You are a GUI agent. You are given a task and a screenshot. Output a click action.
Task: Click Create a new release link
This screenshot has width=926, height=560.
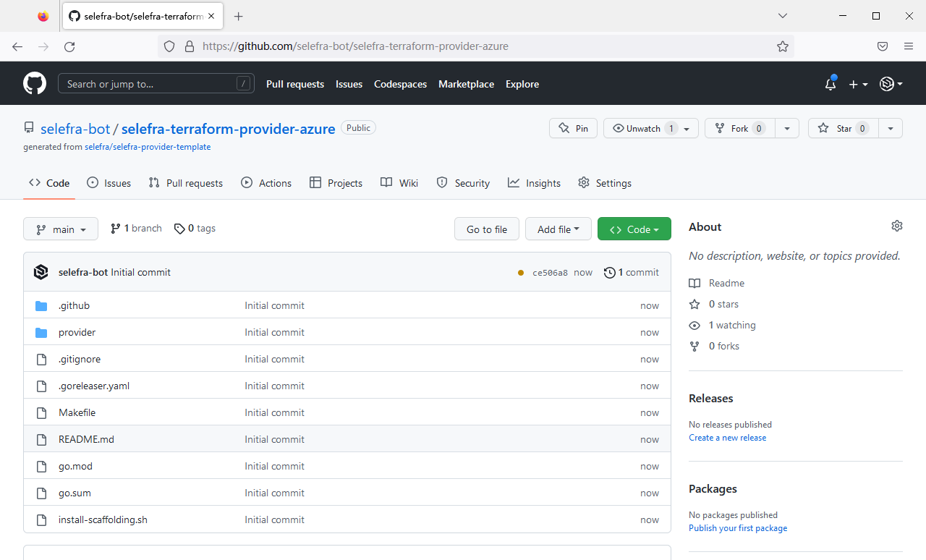(727, 438)
